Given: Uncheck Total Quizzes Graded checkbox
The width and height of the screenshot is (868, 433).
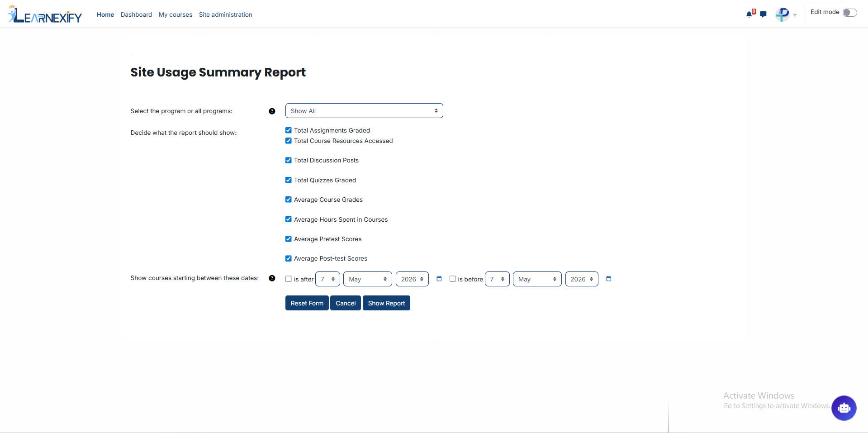Looking at the screenshot, I should 289,180.
